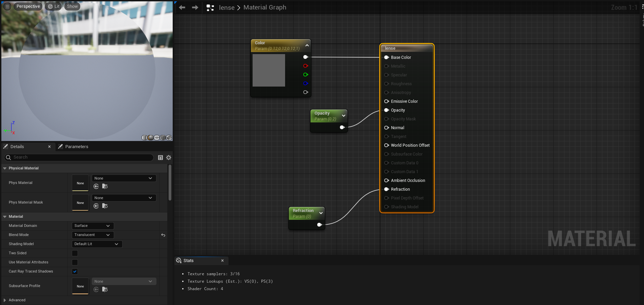Click the Color node gray preview swatch

point(269,70)
